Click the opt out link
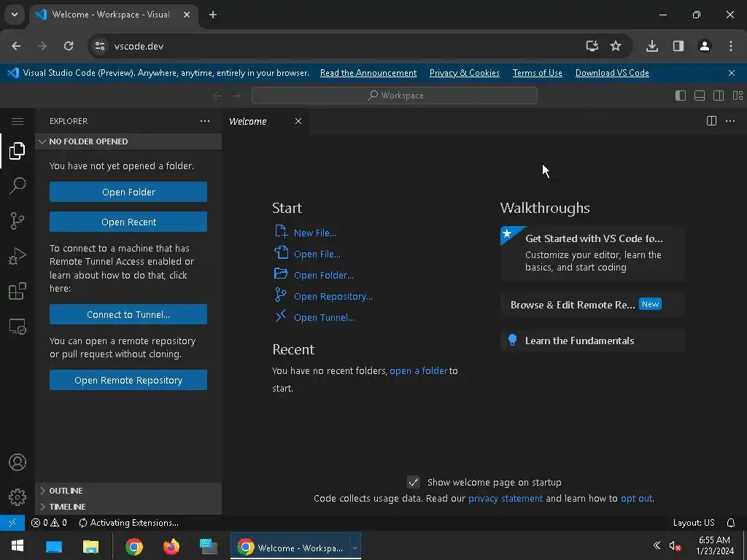Screen dimensions: 747x560 coord(636,498)
